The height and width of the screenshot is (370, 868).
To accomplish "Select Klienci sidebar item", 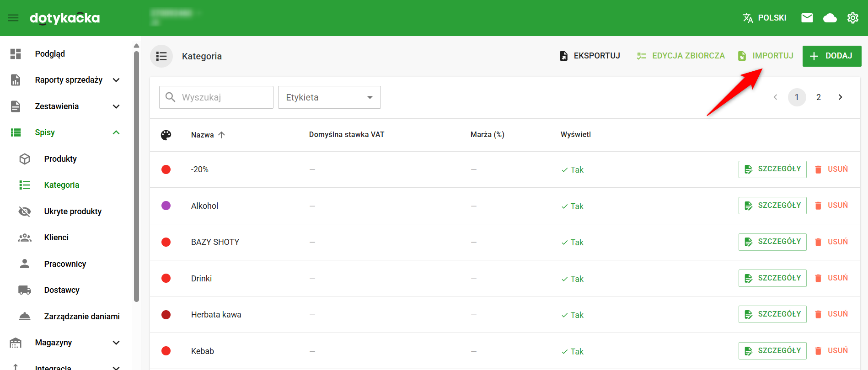I will coord(56,238).
